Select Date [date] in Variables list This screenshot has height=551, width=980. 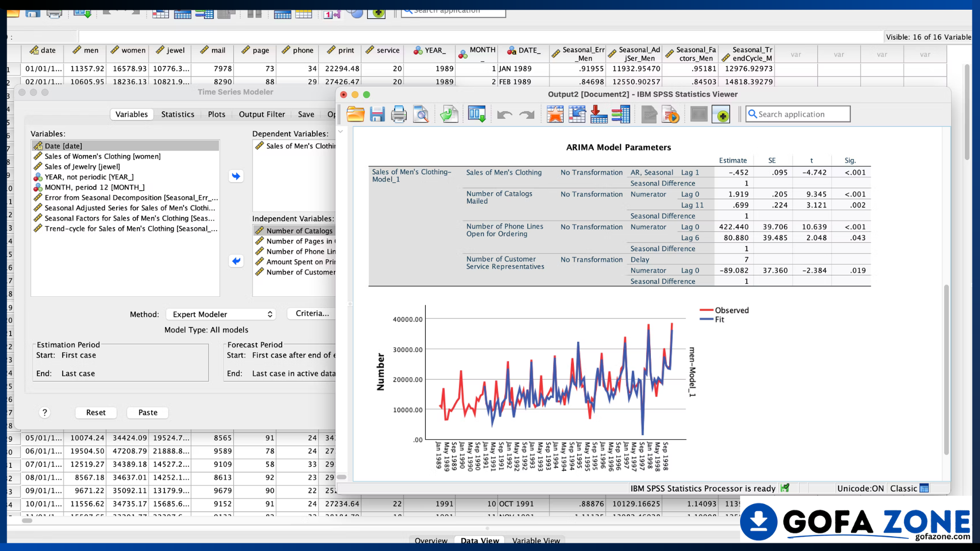[125, 146]
